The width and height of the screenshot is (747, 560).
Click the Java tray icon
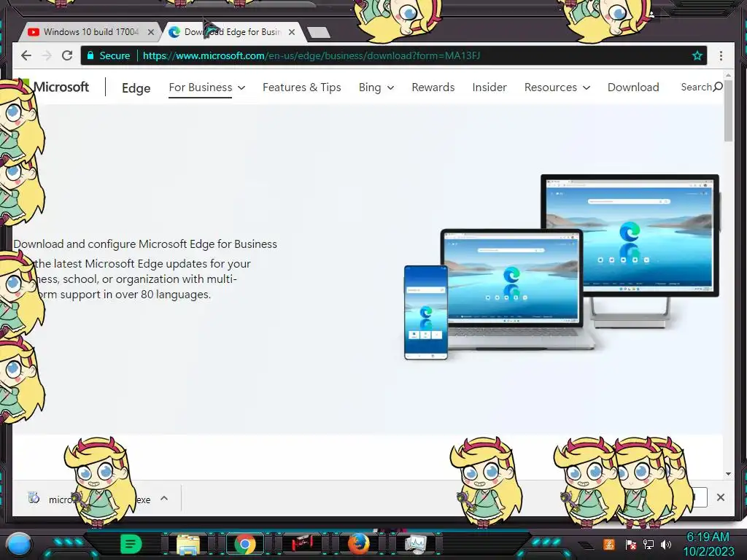[609, 544]
